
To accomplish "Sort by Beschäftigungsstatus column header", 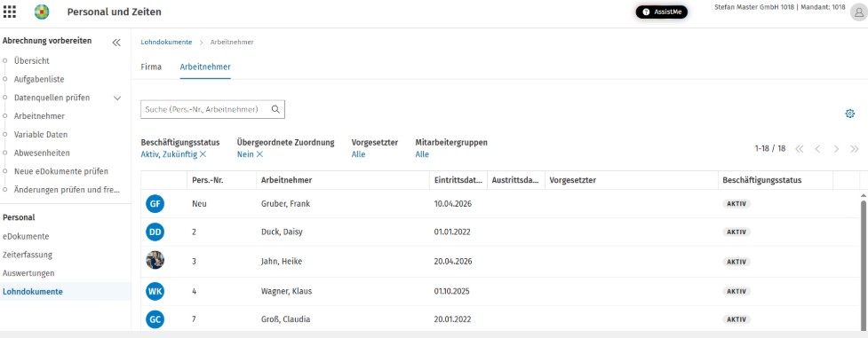I will 761,180.
